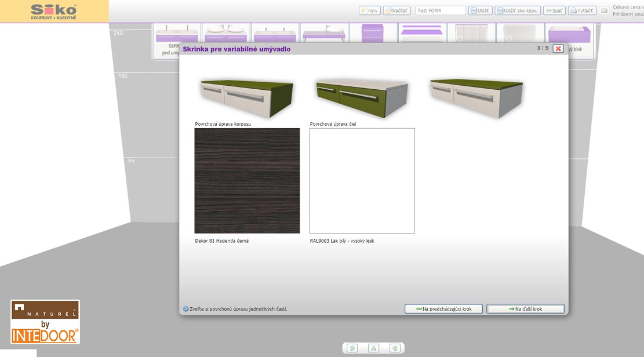Screen dimensions: 644x357
Task: Choose the middle cabinet preview with green fronts
Action: click(x=362, y=98)
